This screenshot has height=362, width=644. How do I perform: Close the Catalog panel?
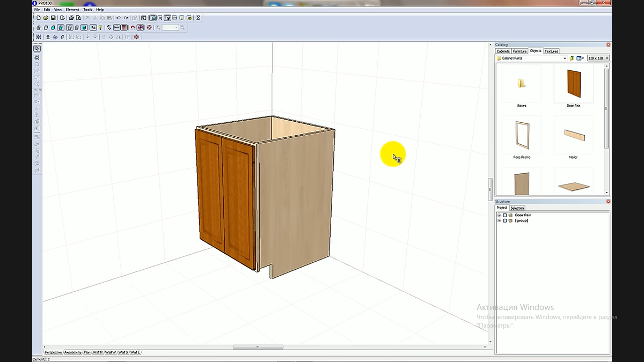point(608,45)
